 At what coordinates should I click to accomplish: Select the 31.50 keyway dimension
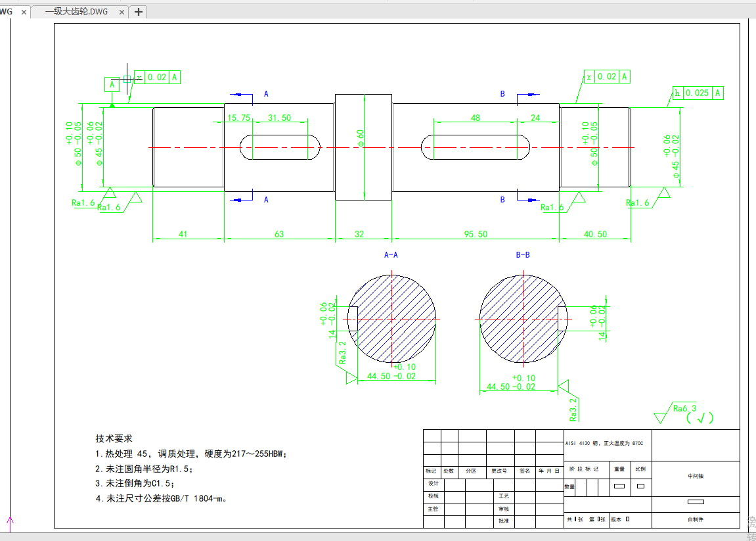280,118
